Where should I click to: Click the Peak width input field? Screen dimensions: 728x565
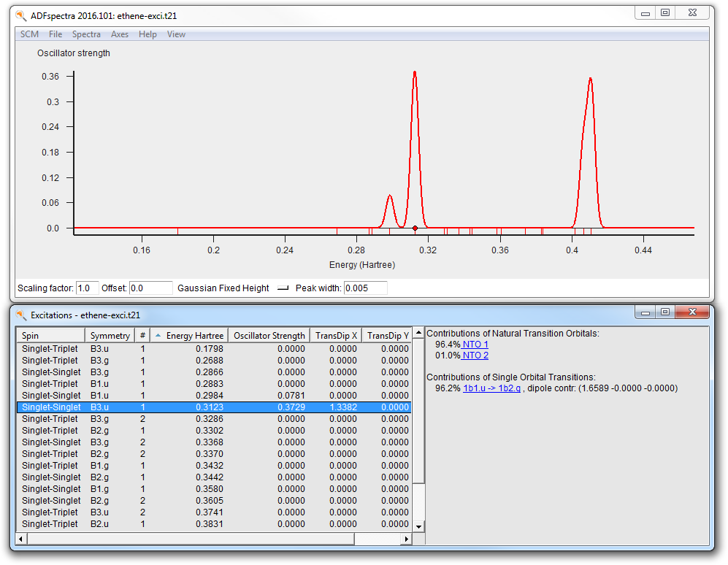pos(366,288)
